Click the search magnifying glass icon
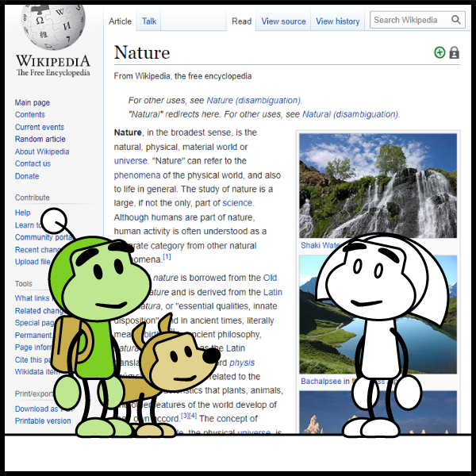The width and height of the screenshot is (476, 476). (x=456, y=21)
